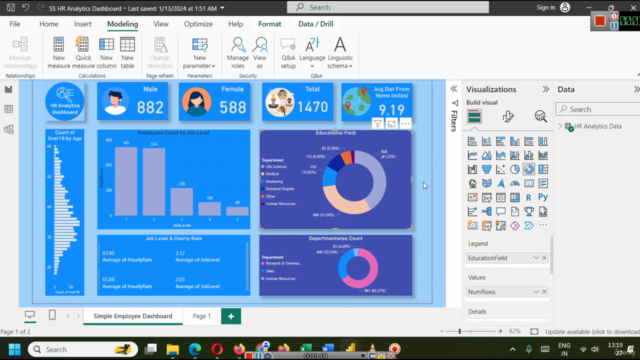Add a new report page
Image resolution: width=640 pixels, height=360 pixels.
pos(231,316)
